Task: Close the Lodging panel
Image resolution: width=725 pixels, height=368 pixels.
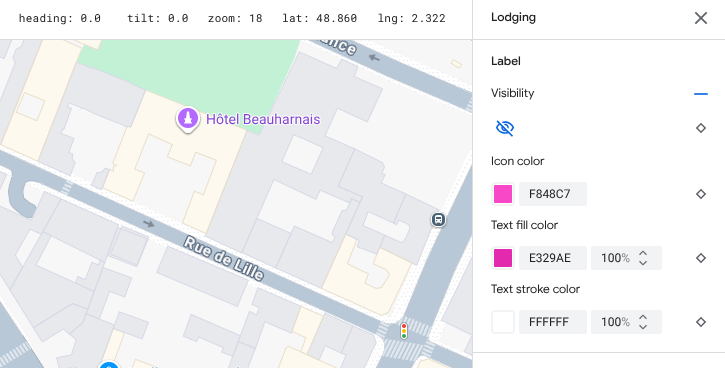Action: [701, 18]
